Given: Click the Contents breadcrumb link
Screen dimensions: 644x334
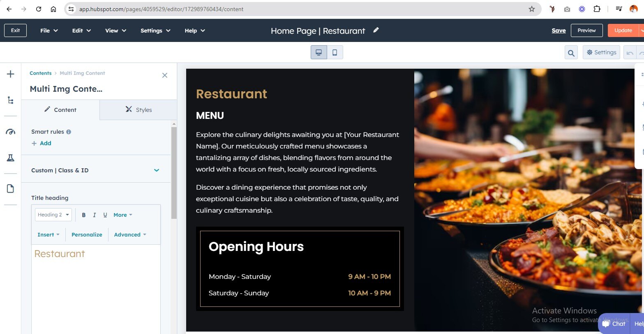Looking at the screenshot, I should click(40, 73).
